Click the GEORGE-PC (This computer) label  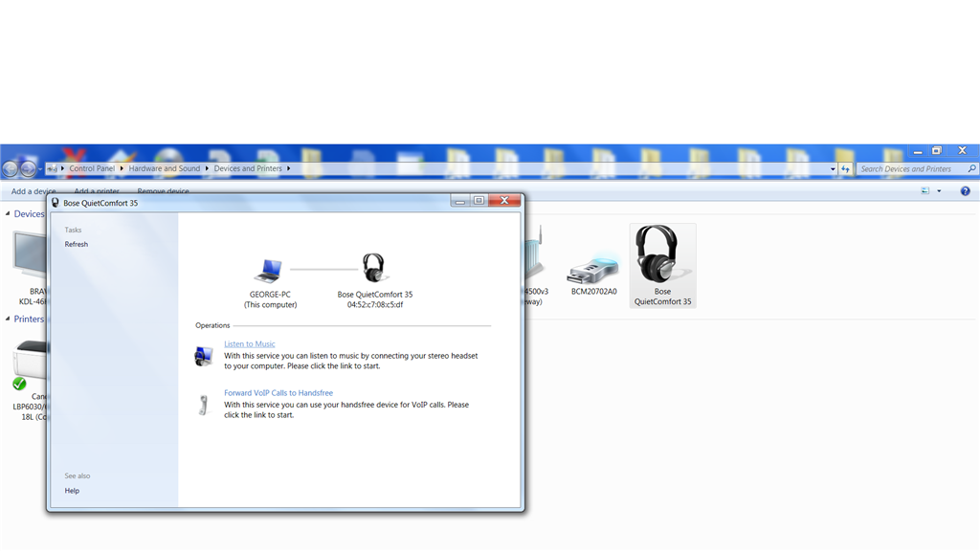(x=270, y=299)
